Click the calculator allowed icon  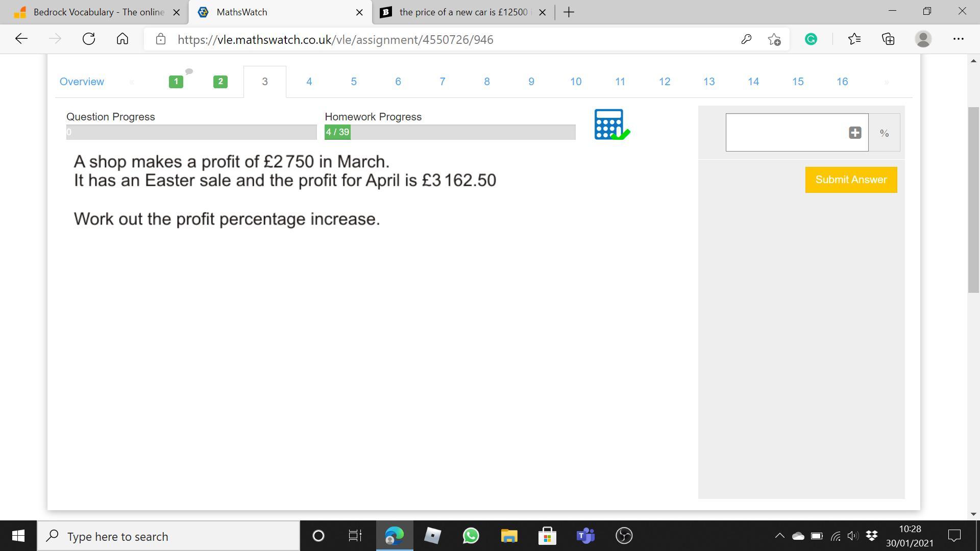coord(611,124)
